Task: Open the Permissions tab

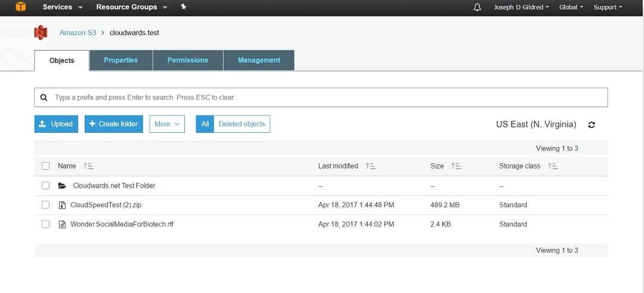Action: pos(188,60)
